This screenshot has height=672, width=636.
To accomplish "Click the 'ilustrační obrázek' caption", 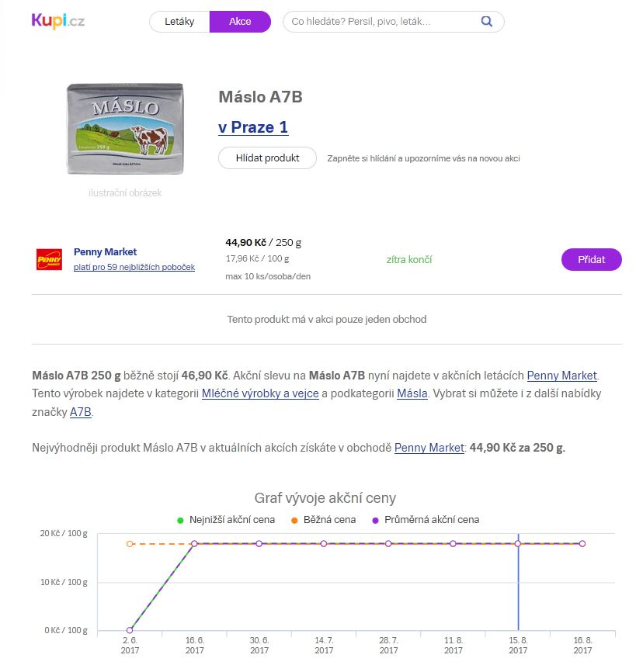I will click(x=125, y=193).
